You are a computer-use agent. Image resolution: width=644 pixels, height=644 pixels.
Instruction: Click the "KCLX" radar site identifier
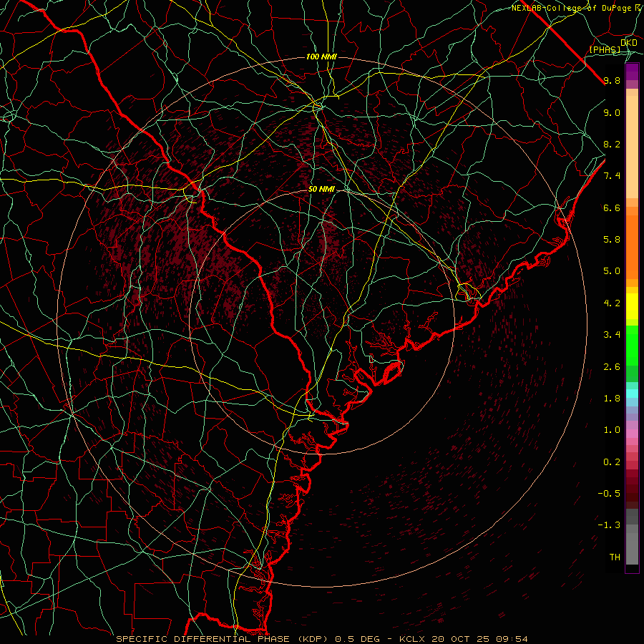point(413,639)
